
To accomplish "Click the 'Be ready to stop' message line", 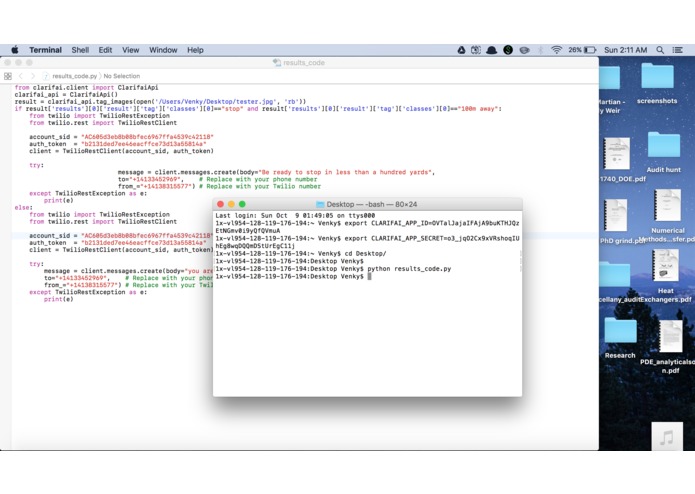I will coord(276,172).
